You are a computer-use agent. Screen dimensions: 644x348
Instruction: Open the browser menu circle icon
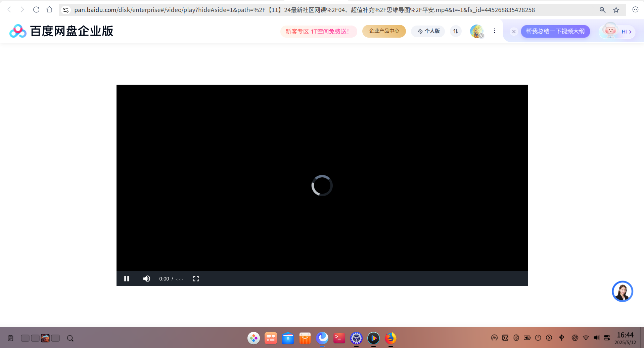[x=635, y=10]
